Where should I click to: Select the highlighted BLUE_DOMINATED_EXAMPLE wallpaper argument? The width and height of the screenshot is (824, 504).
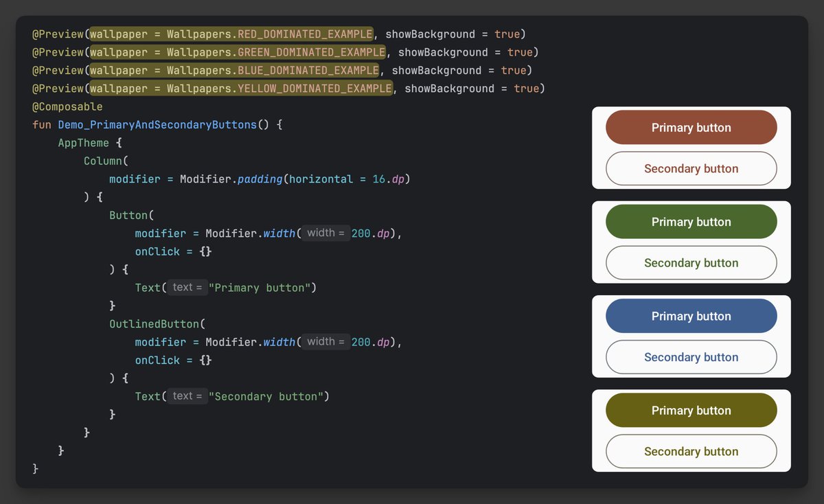pos(235,70)
